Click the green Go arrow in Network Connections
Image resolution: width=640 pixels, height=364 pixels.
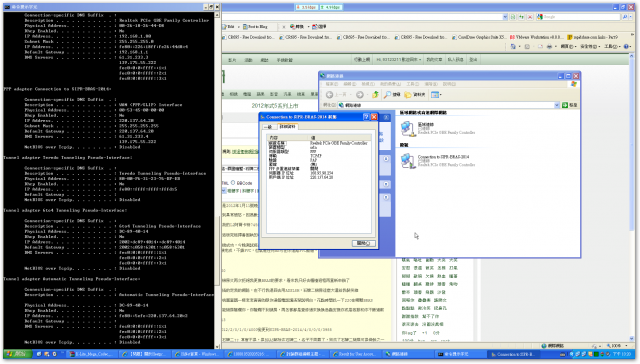[565, 105]
